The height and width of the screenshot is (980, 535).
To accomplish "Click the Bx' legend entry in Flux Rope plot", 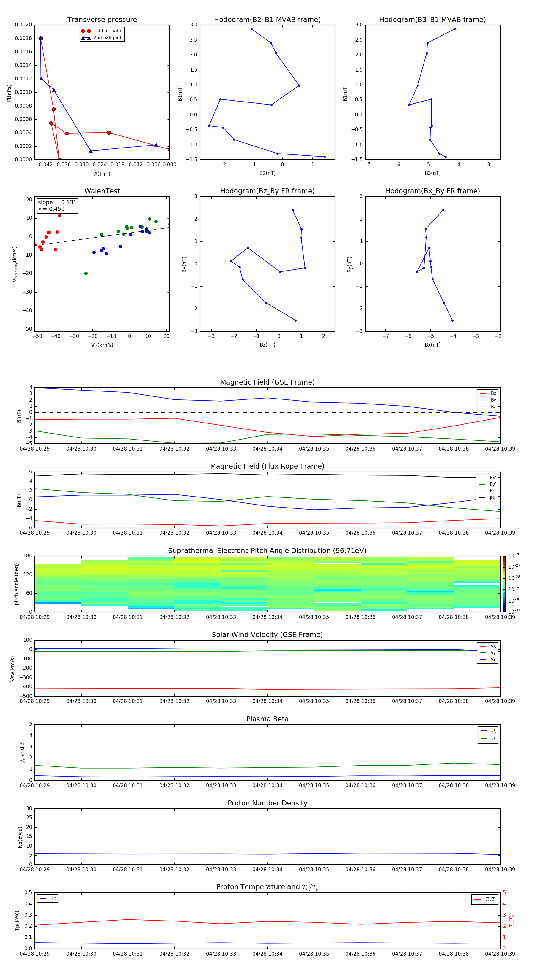I will tap(487, 478).
